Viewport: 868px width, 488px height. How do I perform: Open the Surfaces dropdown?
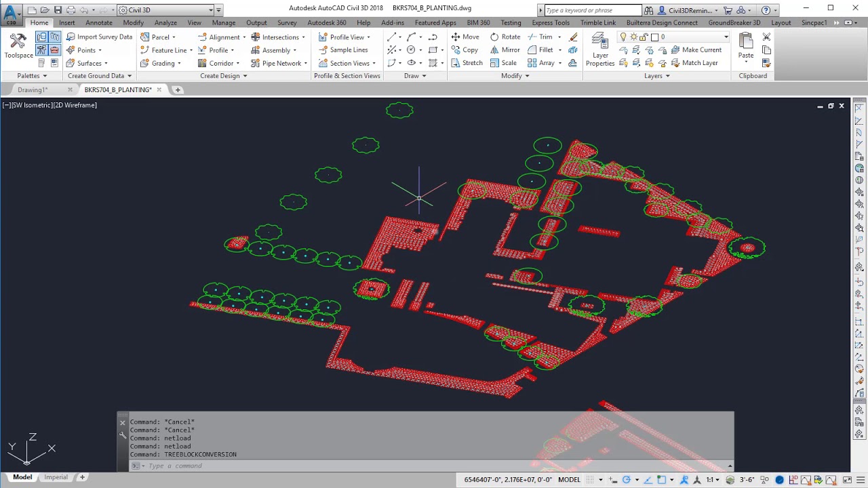(x=87, y=63)
